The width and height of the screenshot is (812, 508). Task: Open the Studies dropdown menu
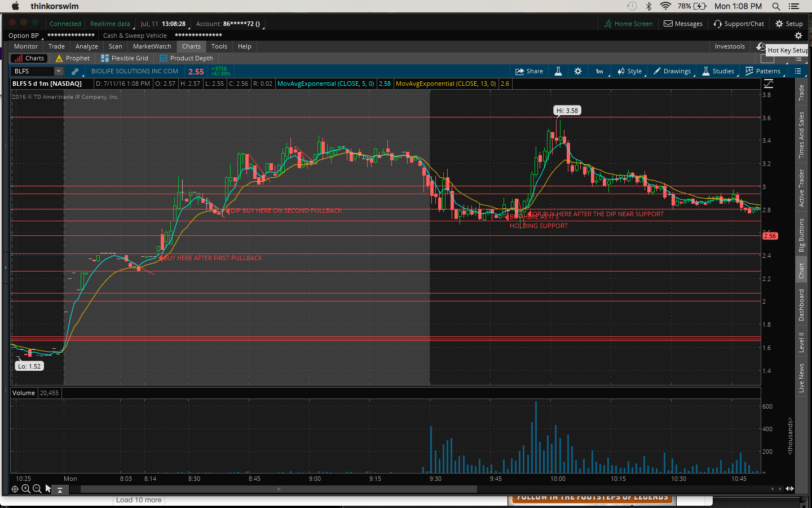tap(718, 71)
